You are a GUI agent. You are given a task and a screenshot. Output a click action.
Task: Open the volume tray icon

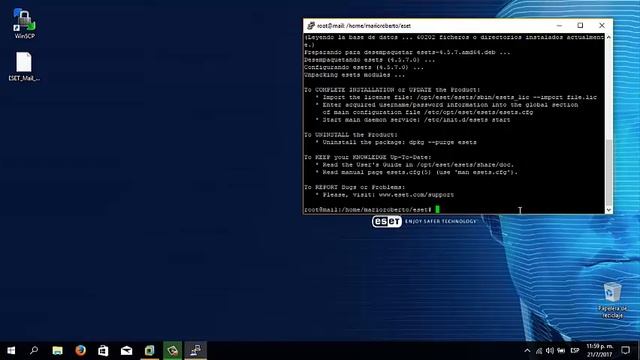[550, 351]
